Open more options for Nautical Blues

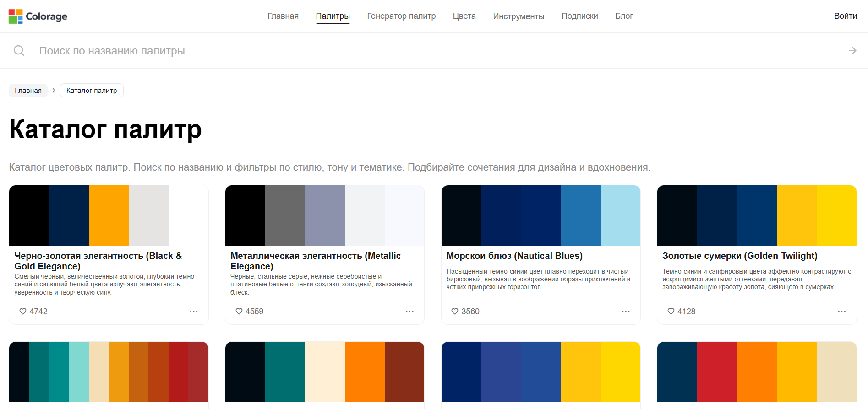[626, 312]
